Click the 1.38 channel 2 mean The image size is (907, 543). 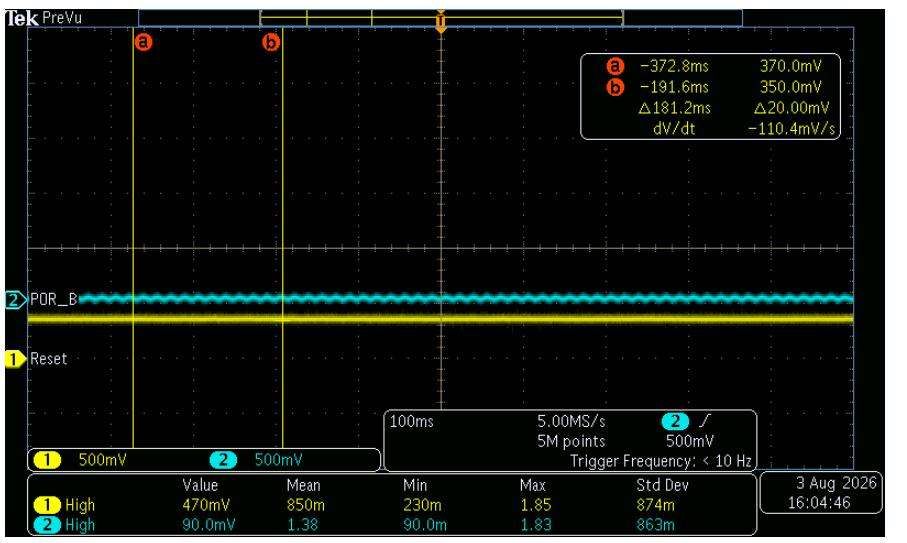[303, 525]
